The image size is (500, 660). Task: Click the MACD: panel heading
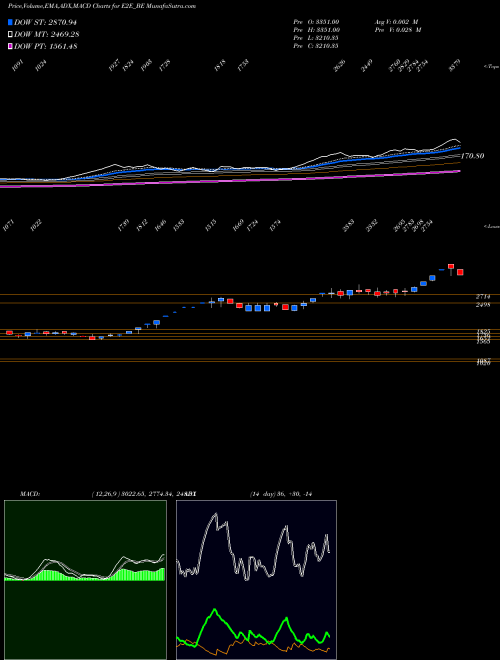[x=30, y=494]
